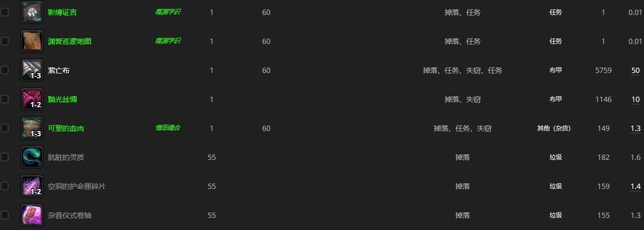Click the 渊誓巡逻地图 map icon

pos(32,42)
